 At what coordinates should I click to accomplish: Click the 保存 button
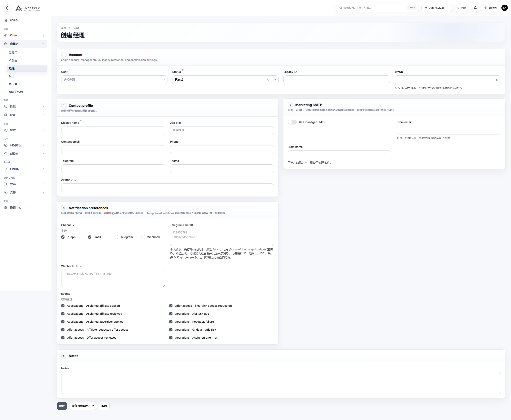coord(62,406)
